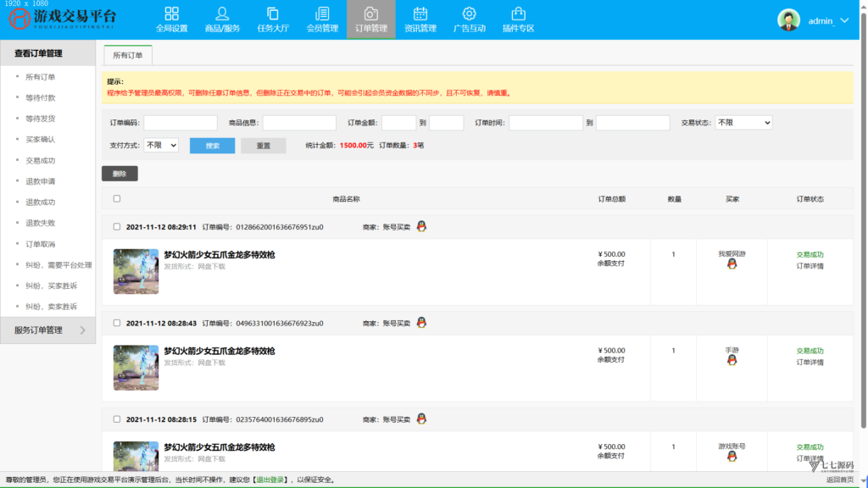
Task: Click 退出登录 link in footer
Action: pos(270,480)
